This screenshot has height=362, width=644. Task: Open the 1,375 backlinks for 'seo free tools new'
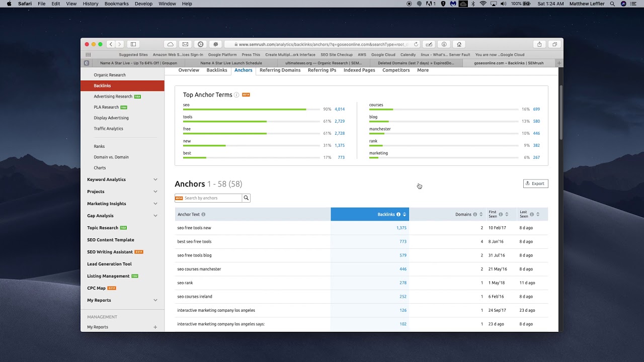401,228
